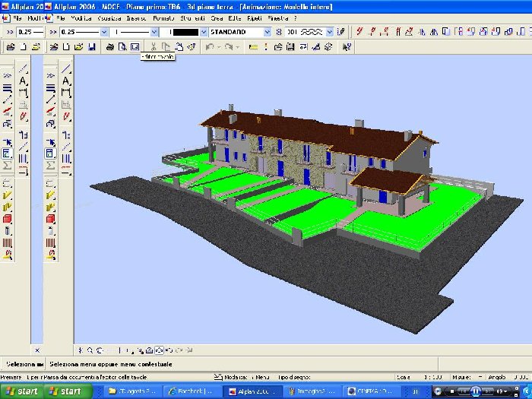
Task: Click the Paste clipboard icon
Action: pos(179,47)
